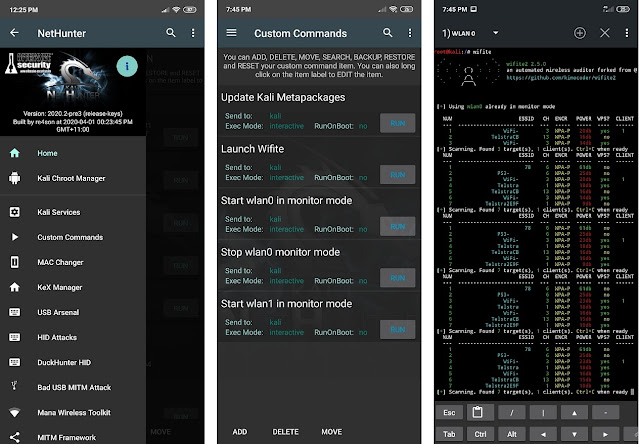The height and width of the screenshot is (444, 639).
Task: Tap the dash key on terminal keyboard
Action: pyautogui.click(x=606, y=413)
